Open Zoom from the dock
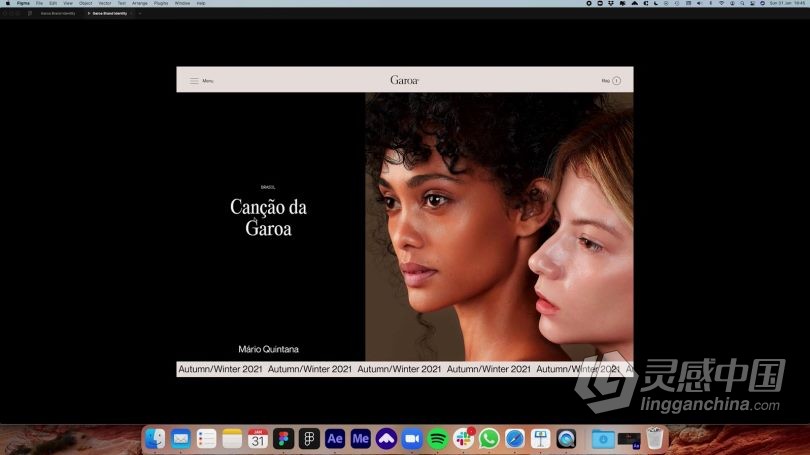 pos(412,439)
